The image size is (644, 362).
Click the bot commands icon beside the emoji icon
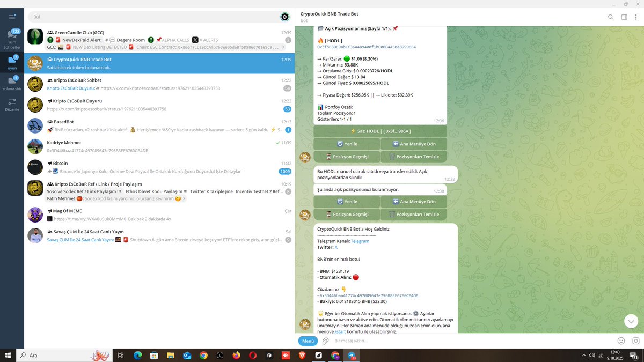[x=636, y=341]
